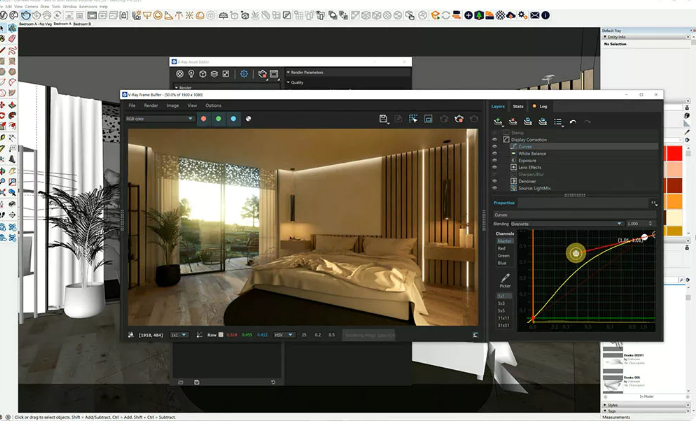Open the layers list options icon
The height and width of the screenshot is (424, 697).
(558, 122)
